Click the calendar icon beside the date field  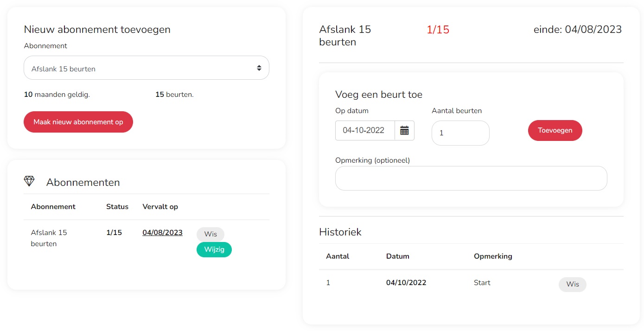[x=404, y=131]
